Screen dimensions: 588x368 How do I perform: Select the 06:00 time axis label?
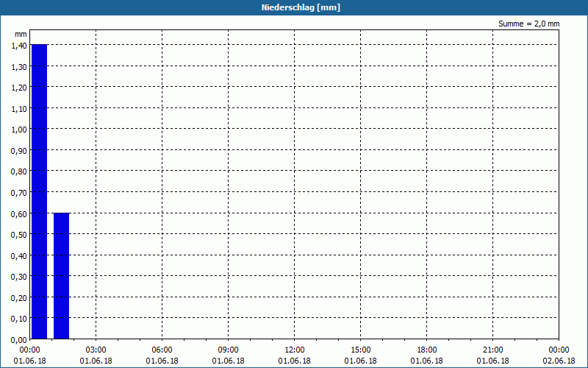coord(162,350)
